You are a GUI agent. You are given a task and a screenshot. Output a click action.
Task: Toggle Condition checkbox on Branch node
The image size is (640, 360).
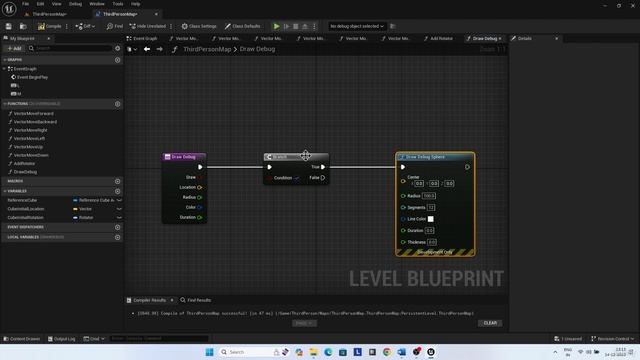pos(297,178)
